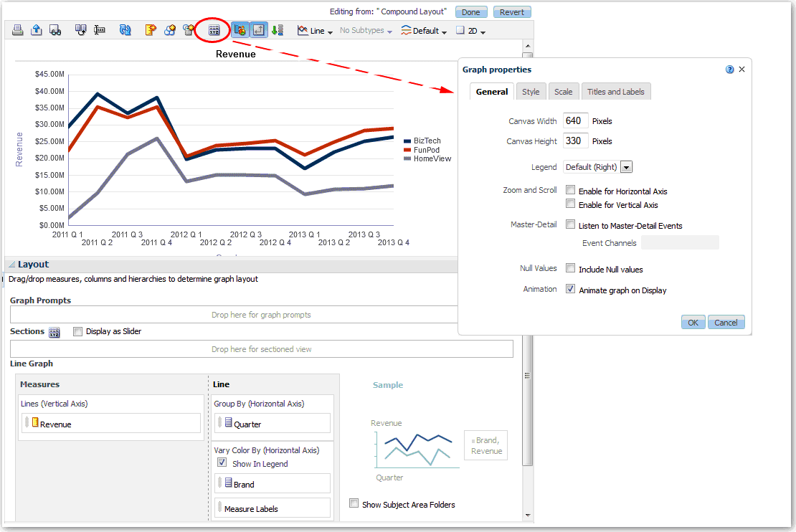This screenshot has height=532, width=796.
Task: Toggle the Layout pane display icon
Action: [x=258, y=30]
